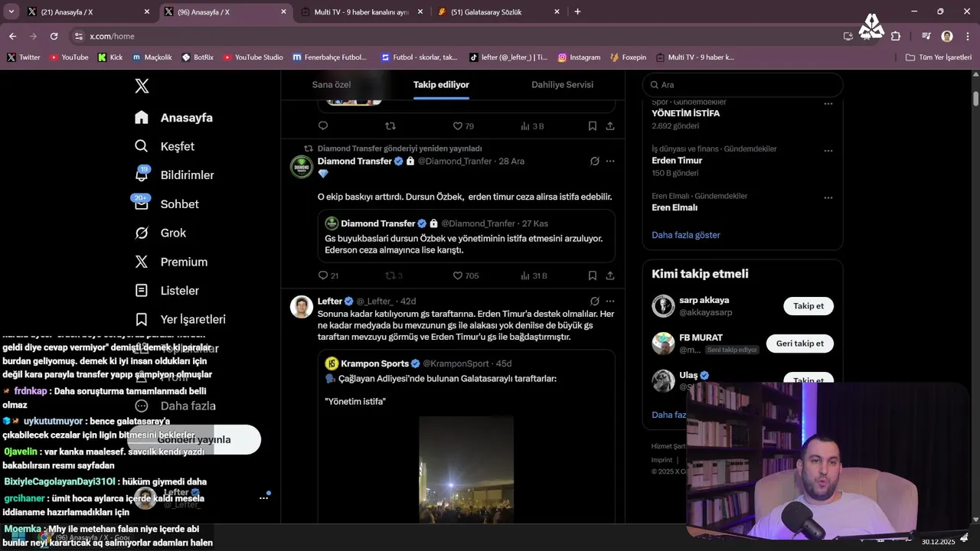Viewport: 980px width, 551px height.
Task: Open Listeler lists page
Action: (167, 291)
